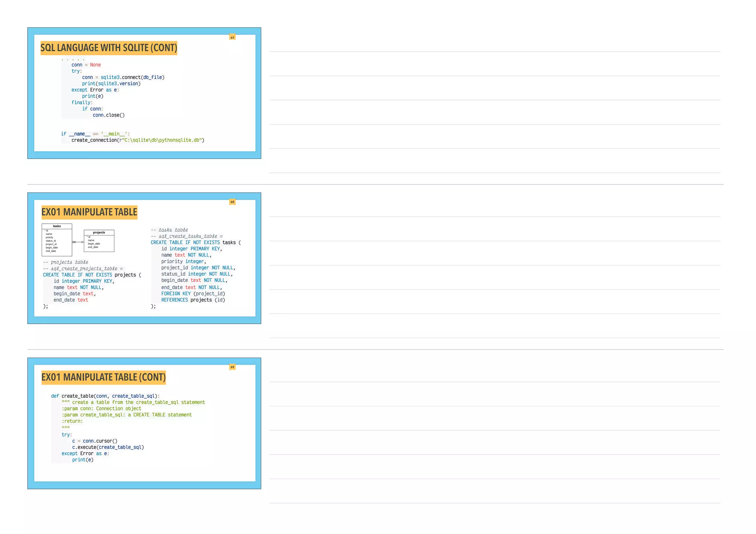The height and width of the screenshot is (534, 756).
Task: Click slide number badge 68
Action: pyautogui.click(x=232, y=202)
